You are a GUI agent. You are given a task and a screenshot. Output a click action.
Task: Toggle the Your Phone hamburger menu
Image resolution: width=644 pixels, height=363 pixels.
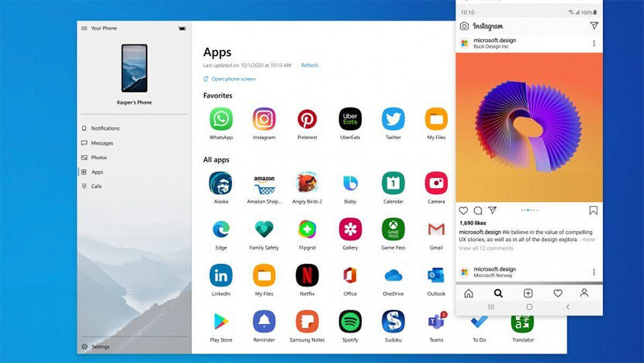pyautogui.click(x=84, y=28)
